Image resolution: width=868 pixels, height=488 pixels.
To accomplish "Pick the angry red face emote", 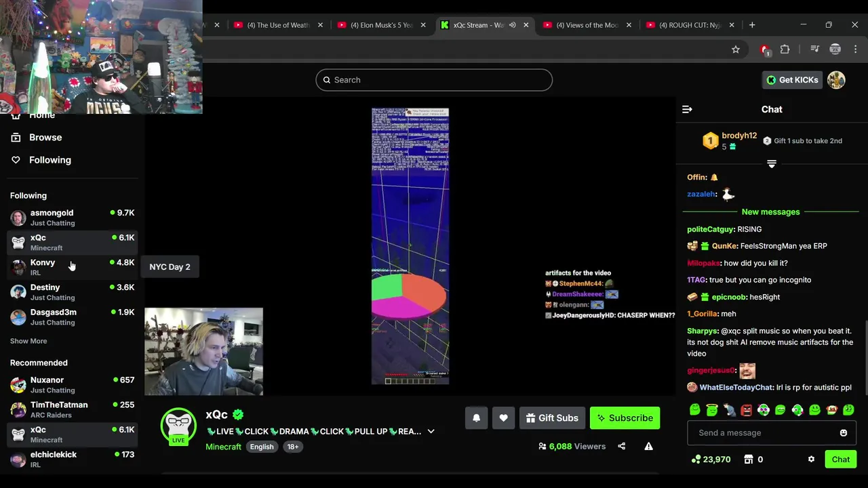I will tap(746, 410).
